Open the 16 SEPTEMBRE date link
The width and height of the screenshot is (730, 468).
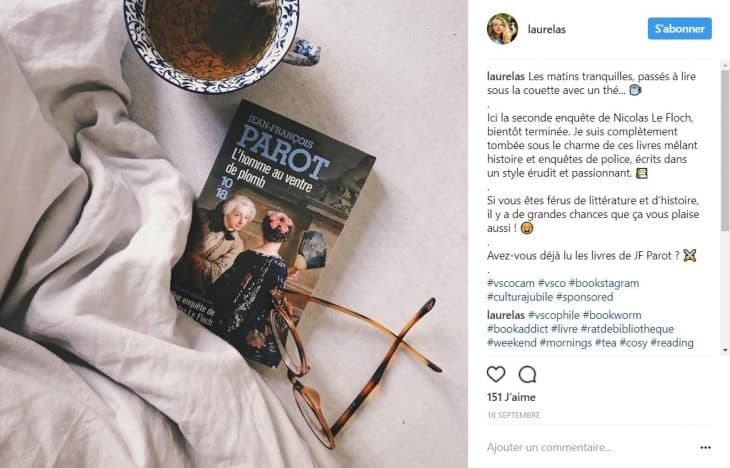(x=514, y=415)
